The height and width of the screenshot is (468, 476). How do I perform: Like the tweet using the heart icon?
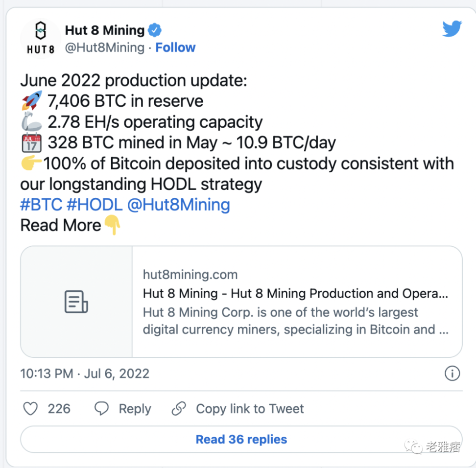click(30, 408)
